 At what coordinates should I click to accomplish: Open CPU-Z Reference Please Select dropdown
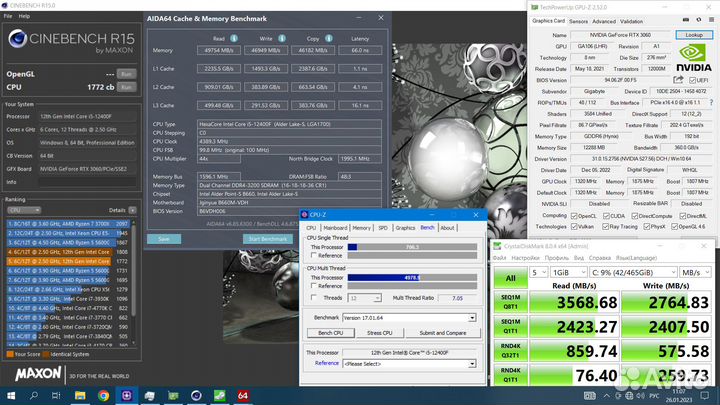[409, 364]
